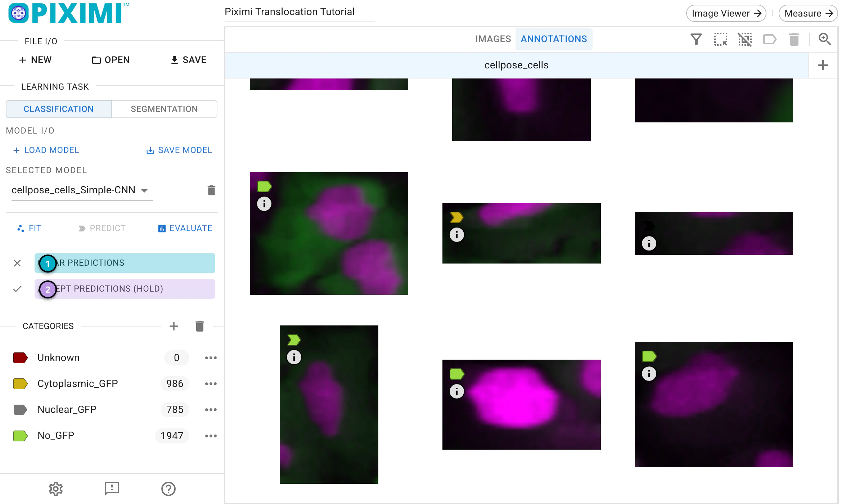Image resolution: width=864 pixels, height=504 pixels.
Task: Select the Segmentation learning task
Action: pyautogui.click(x=164, y=109)
